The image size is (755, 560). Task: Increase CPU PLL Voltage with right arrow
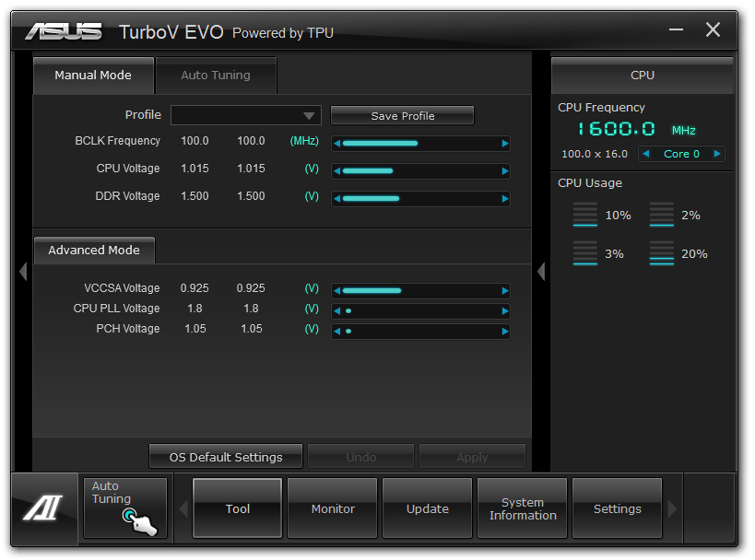(505, 310)
